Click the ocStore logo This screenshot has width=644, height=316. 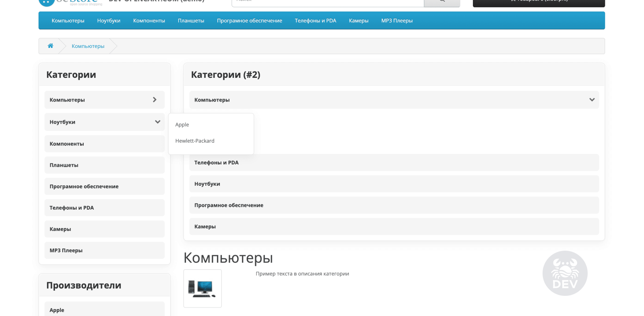click(x=70, y=2)
